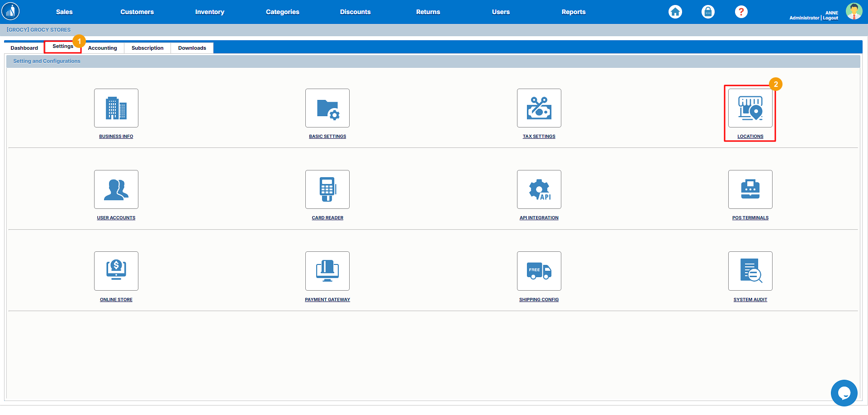Open the Card Reader icon

327,189
